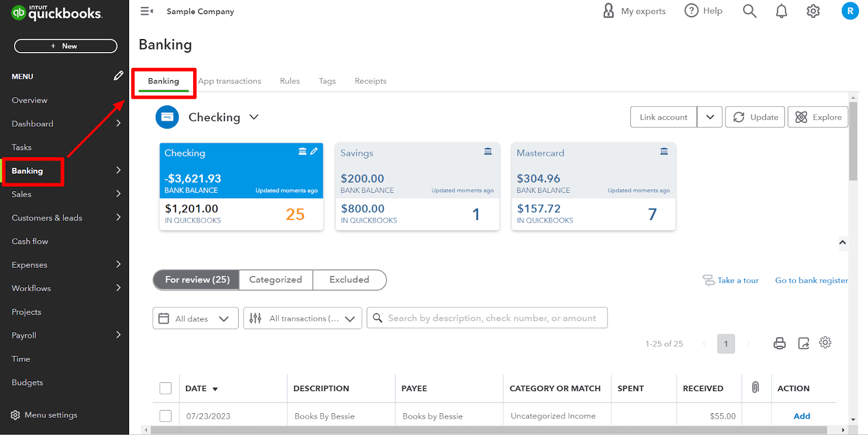This screenshot has height=435, width=868.
Task: Click the Take a tour signpost icon
Action: pos(709,280)
